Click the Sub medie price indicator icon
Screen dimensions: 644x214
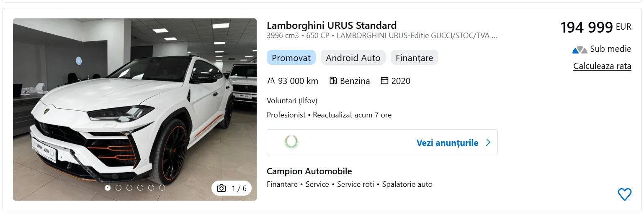(x=580, y=50)
